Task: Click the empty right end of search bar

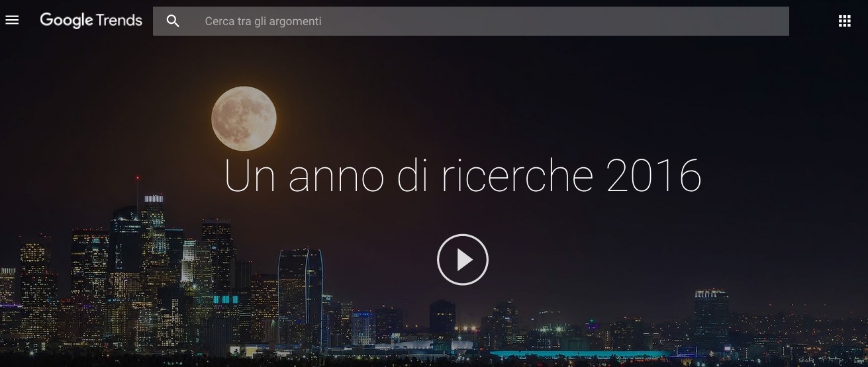Action: point(728,21)
